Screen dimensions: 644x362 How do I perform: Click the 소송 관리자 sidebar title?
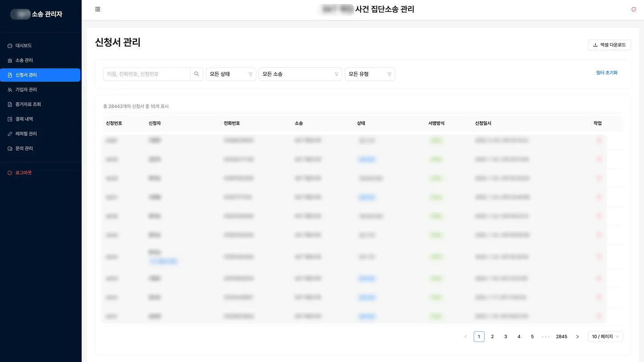[47, 14]
